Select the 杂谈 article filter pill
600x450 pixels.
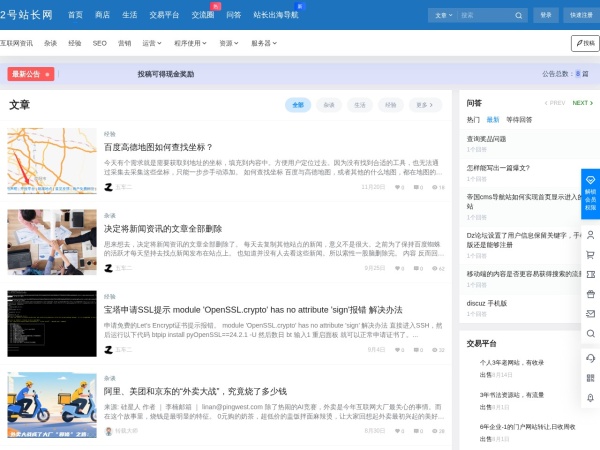pos(329,105)
